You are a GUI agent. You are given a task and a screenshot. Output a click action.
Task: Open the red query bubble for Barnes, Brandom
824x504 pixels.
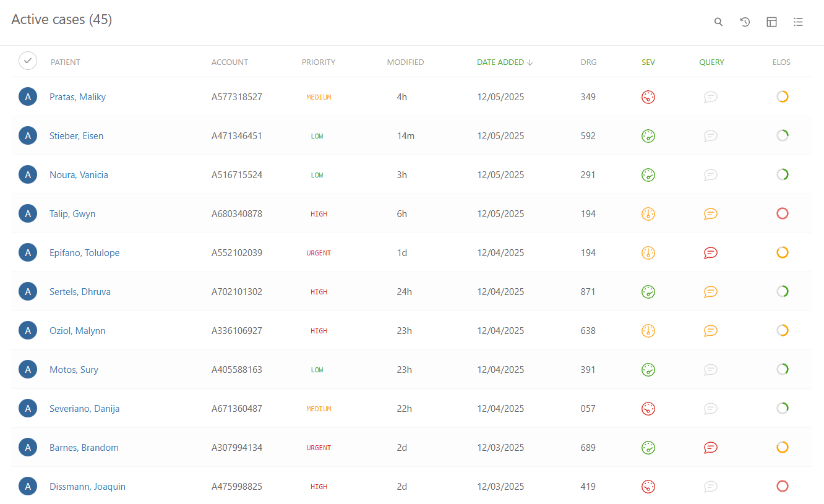[x=710, y=447]
